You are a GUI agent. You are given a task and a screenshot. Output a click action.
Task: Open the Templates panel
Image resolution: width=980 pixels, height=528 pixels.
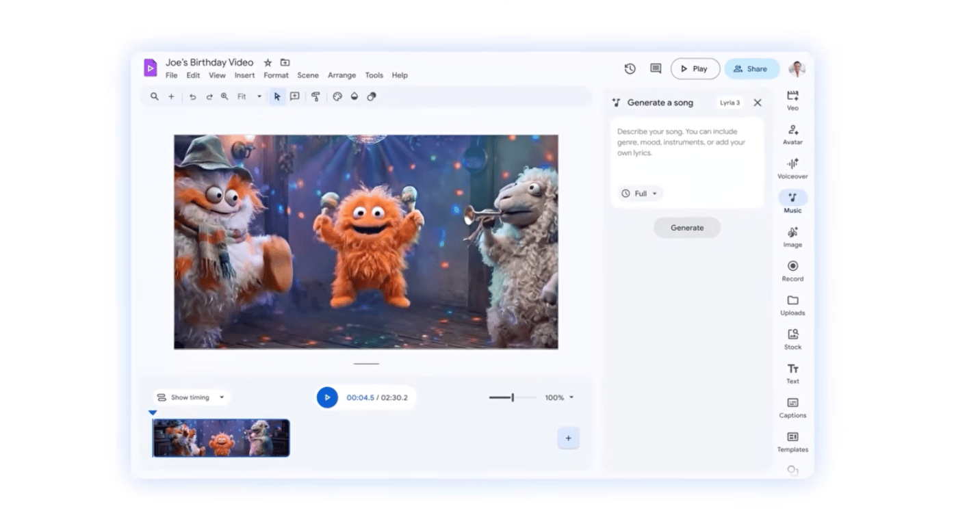pos(792,441)
